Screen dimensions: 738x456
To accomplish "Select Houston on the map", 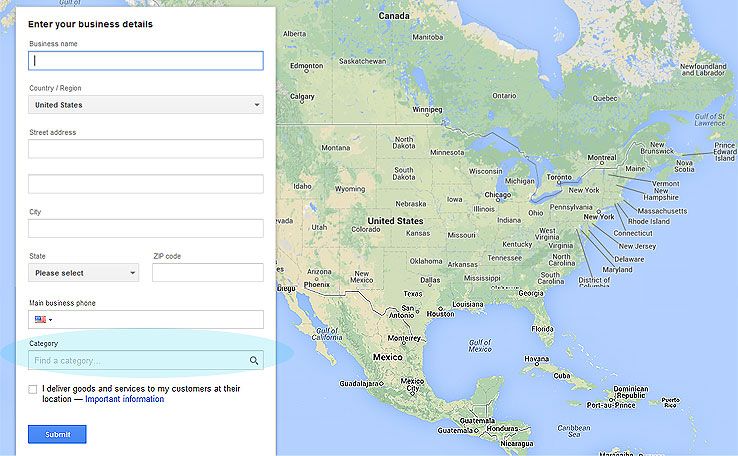I will 440,313.
